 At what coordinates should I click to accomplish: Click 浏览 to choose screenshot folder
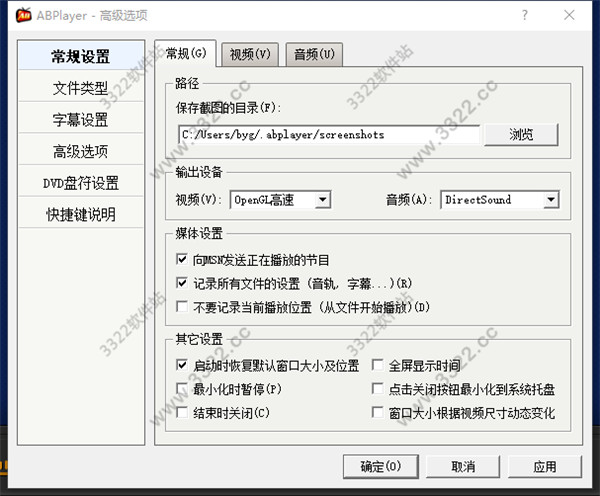coord(521,134)
